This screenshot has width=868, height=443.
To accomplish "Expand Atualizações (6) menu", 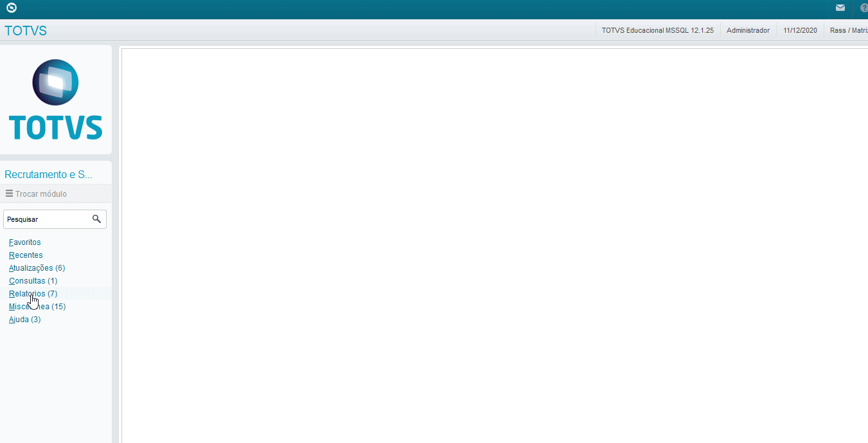I will coord(37,268).
